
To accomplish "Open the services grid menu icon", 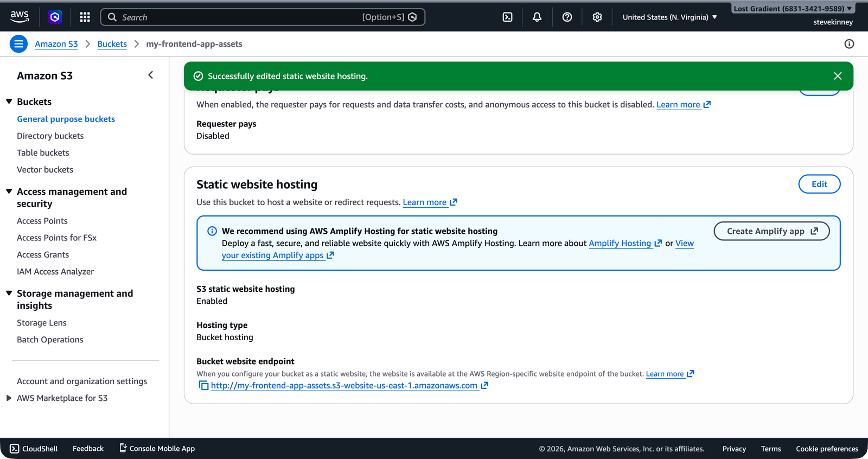I will click(85, 17).
